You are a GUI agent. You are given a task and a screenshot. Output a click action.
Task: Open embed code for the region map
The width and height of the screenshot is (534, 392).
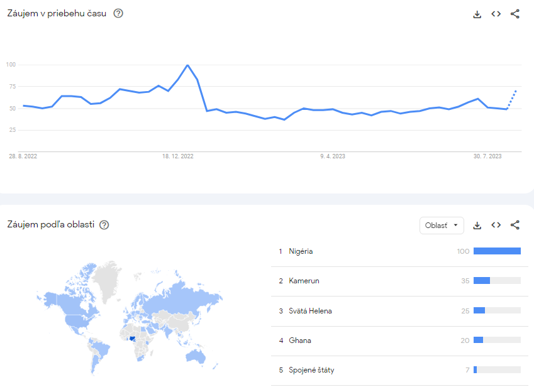tap(496, 225)
